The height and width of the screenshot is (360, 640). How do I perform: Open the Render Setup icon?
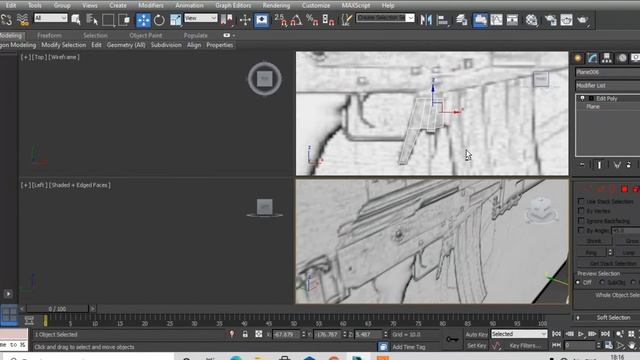(x=551, y=20)
